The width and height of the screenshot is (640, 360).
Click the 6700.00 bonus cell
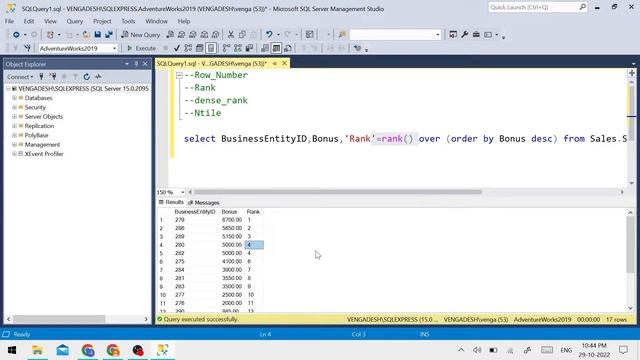point(231,220)
